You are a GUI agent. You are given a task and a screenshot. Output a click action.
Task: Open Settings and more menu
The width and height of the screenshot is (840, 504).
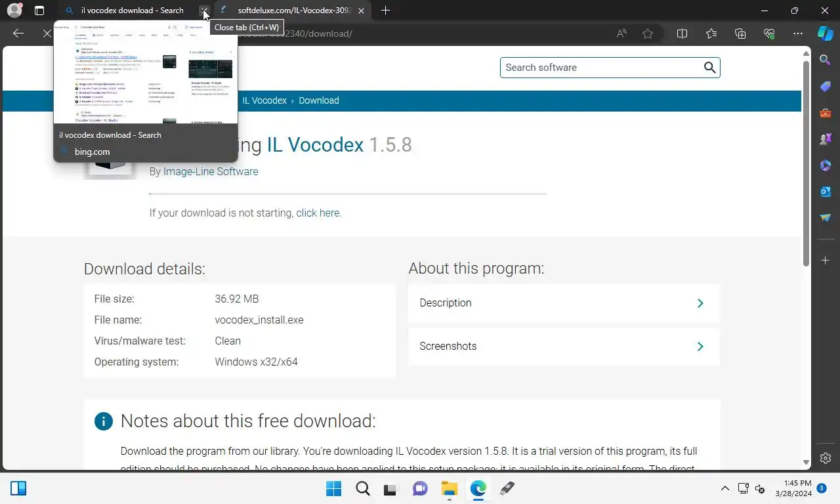(798, 33)
